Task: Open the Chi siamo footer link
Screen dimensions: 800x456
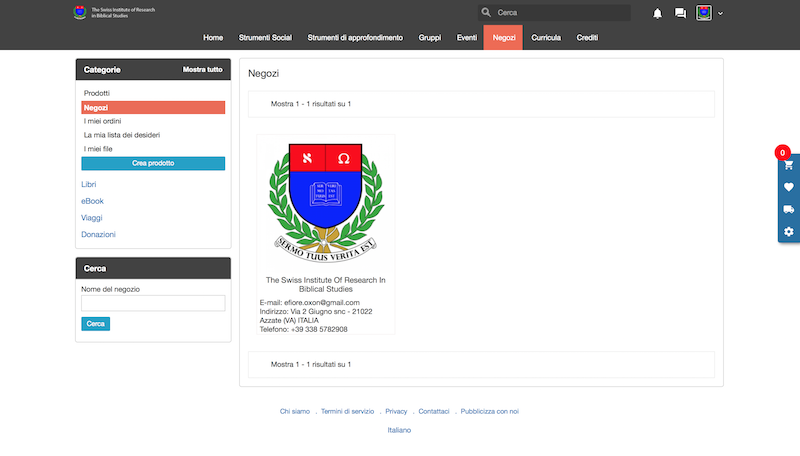Action: [x=295, y=412]
